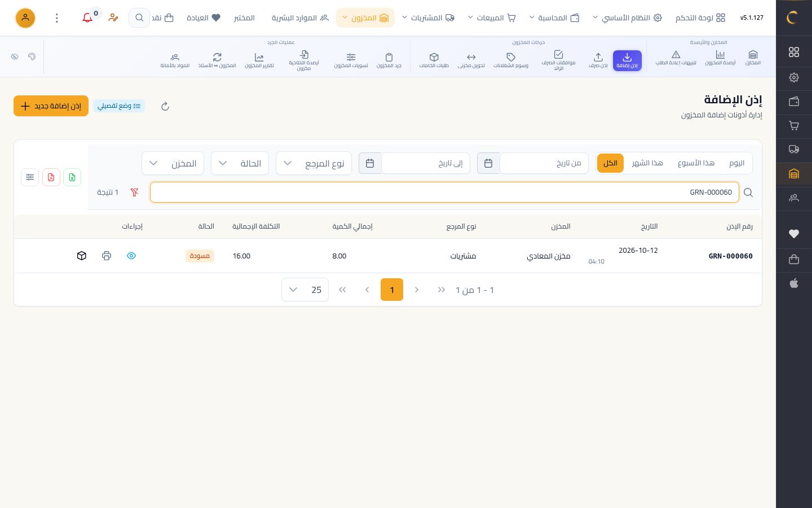Toggle the ribbon visibility eye icon
This screenshot has height=508, width=812.
pyautogui.click(x=15, y=56)
